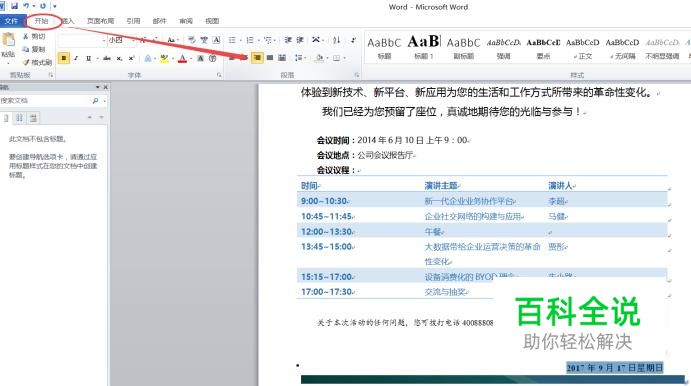This screenshot has width=691, height=386.
Task: Click the search document input field
Action: click(45, 101)
